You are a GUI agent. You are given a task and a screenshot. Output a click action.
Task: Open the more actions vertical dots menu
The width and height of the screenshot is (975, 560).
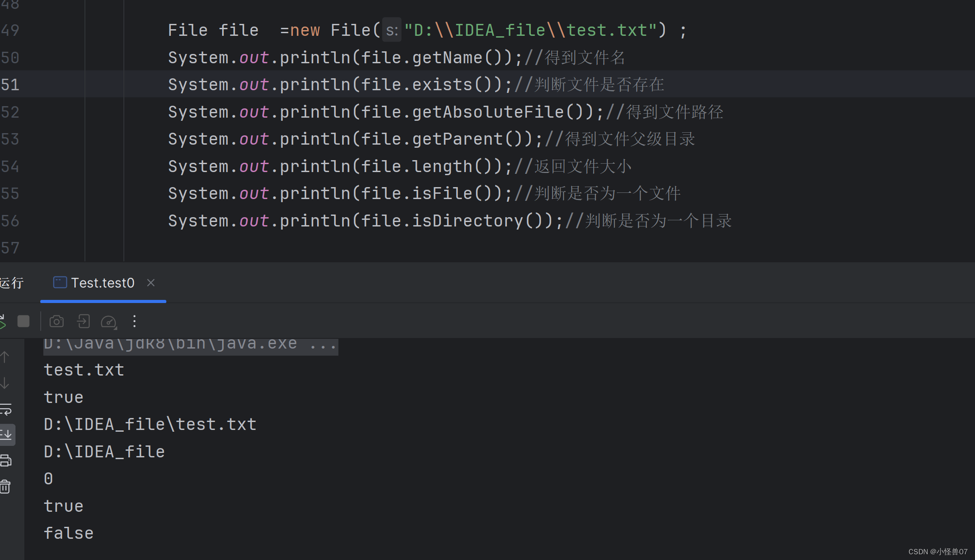coord(134,322)
